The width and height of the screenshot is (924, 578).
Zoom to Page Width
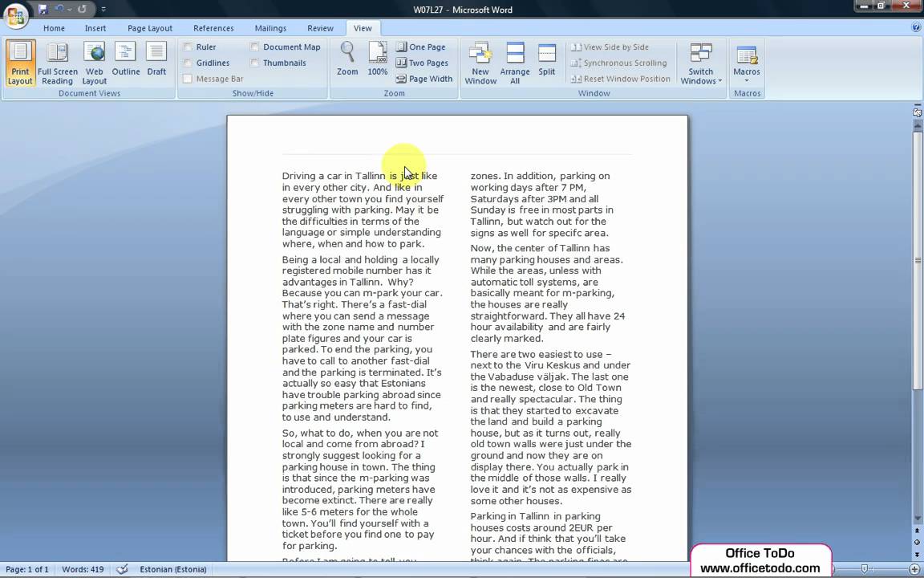(x=424, y=79)
